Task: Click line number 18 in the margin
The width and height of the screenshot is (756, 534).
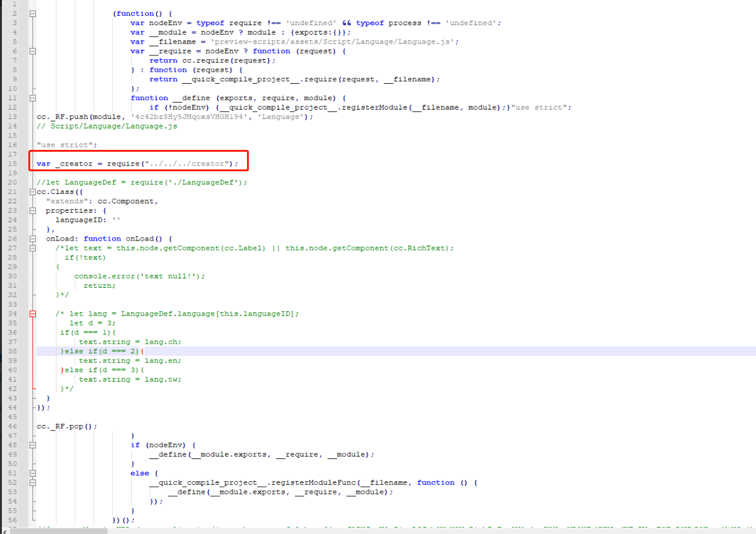Action: 13,164
